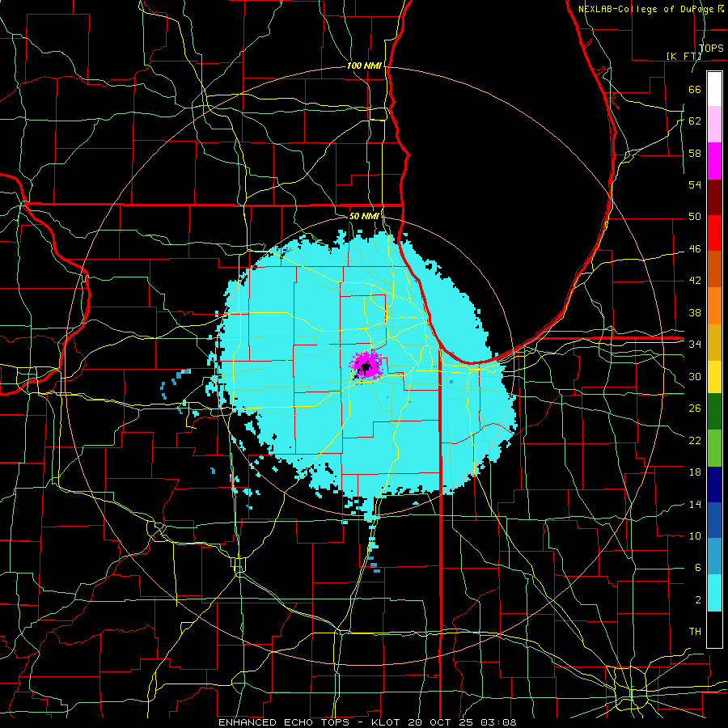The image size is (728, 728).
Task: Click the "22" legend value
Action: tap(695, 441)
